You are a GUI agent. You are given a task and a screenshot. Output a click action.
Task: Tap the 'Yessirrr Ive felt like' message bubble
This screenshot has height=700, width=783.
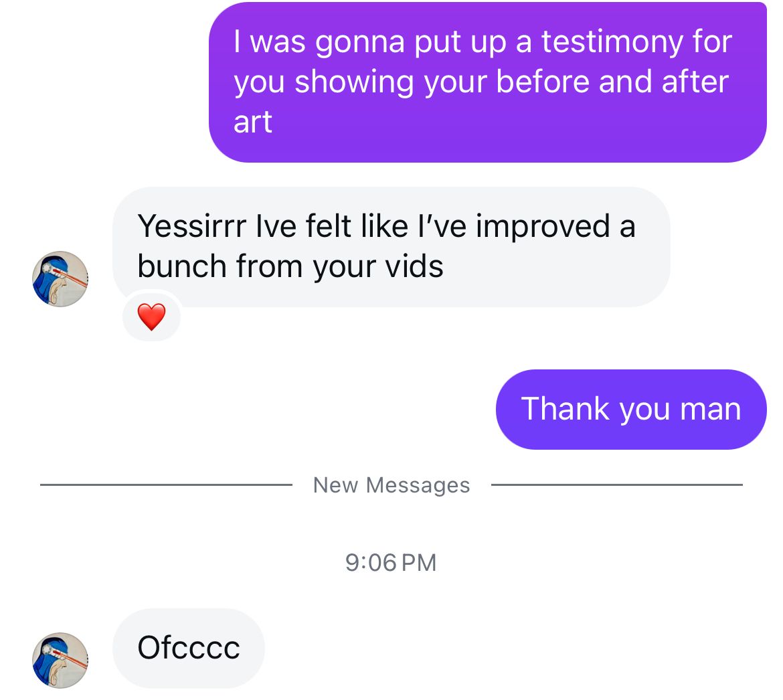391,247
